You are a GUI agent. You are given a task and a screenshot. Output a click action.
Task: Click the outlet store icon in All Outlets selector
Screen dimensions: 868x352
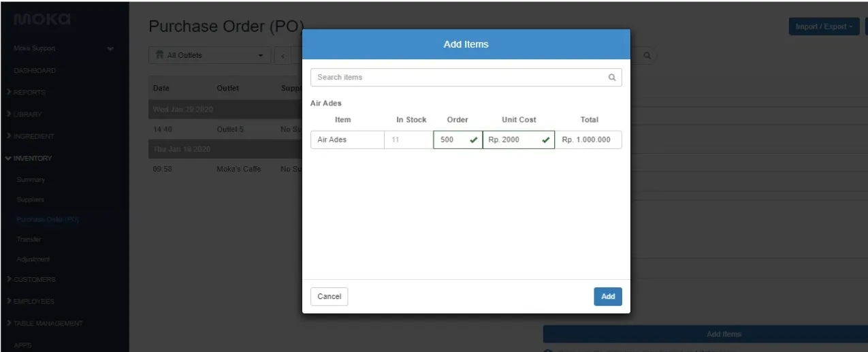159,55
